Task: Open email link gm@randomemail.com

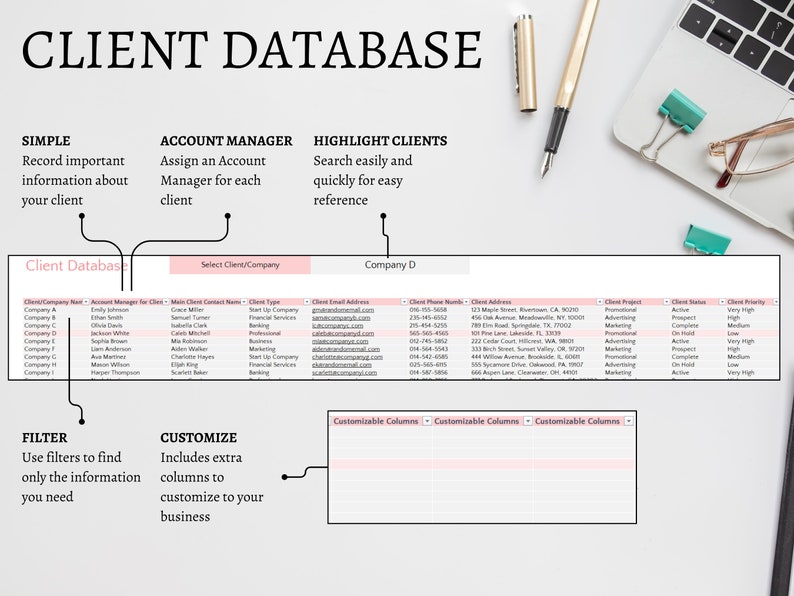Action: click(x=343, y=310)
